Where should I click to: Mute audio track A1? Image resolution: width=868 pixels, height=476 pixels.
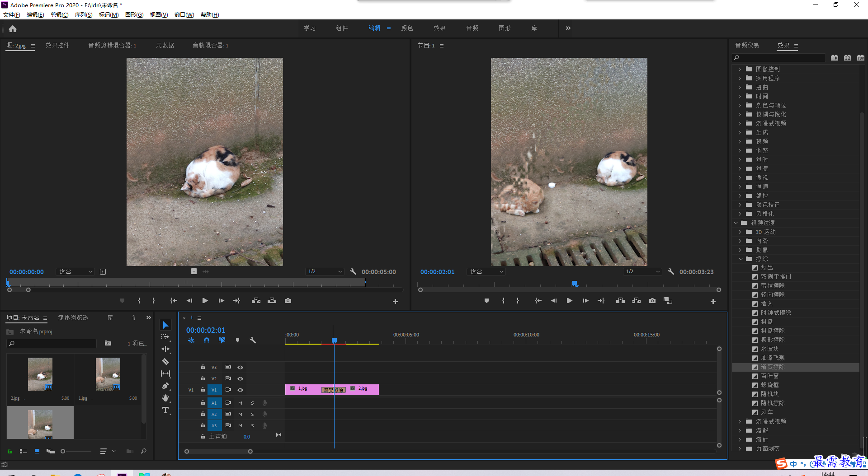click(240, 403)
